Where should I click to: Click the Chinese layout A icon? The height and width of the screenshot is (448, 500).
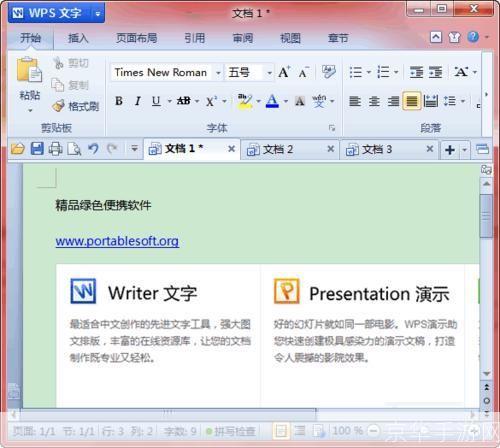[x=462, y=72]
